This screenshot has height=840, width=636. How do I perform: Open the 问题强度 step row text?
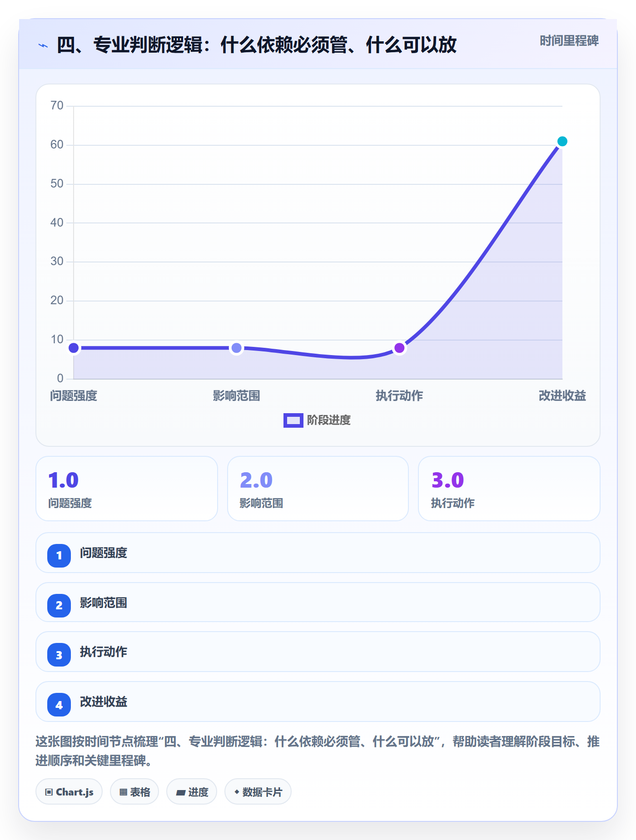click(x=104, y=553)
